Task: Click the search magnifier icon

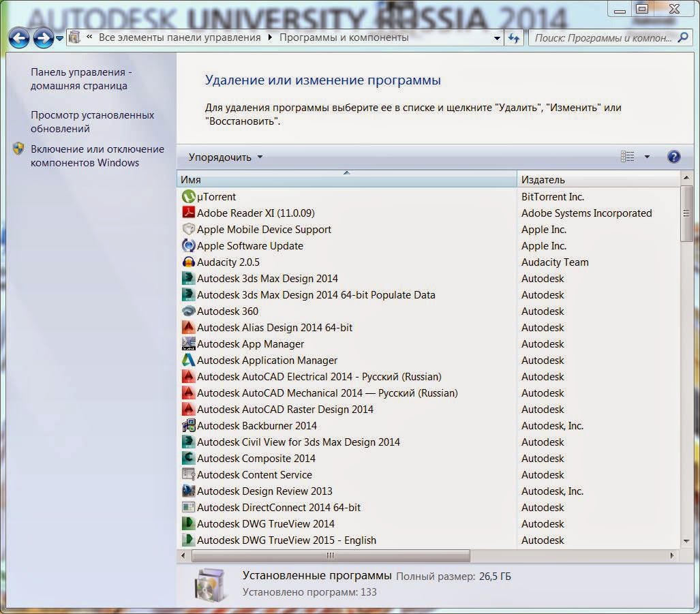Action: coord(682,37)
